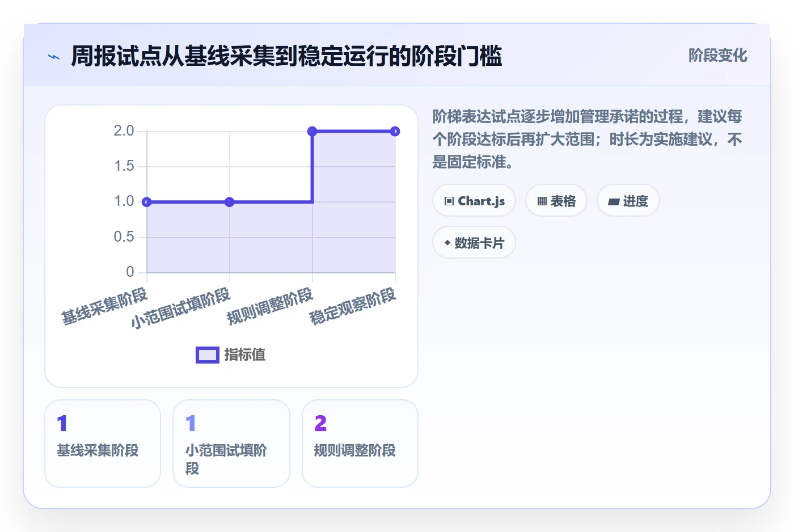
Task: Click the 基线采集阶段 x-axis label
Action: (104, 306)
